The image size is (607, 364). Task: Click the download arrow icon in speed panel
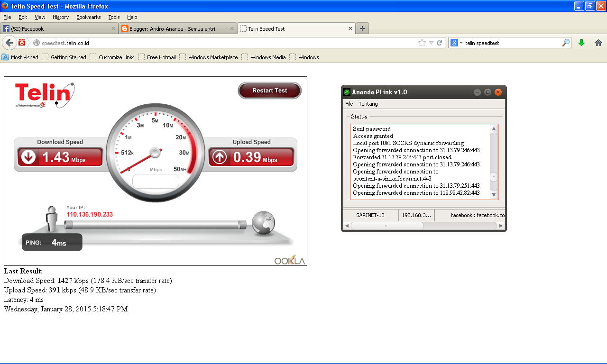(x=28, y=157)
